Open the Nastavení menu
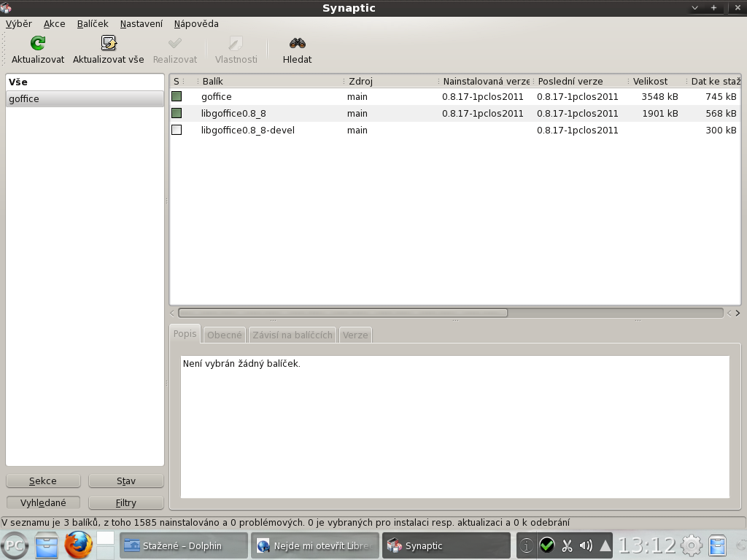747x560 pixels. coord(141,24)
